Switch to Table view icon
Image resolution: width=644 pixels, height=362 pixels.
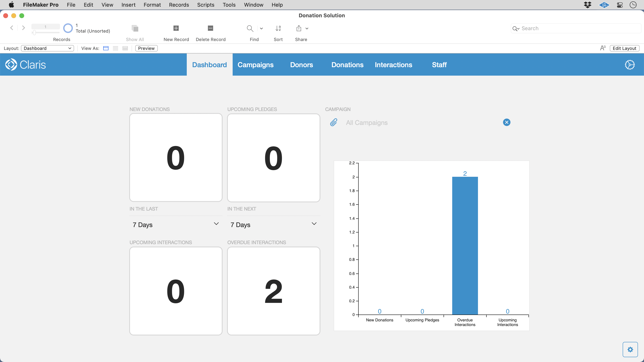point(125,48)
